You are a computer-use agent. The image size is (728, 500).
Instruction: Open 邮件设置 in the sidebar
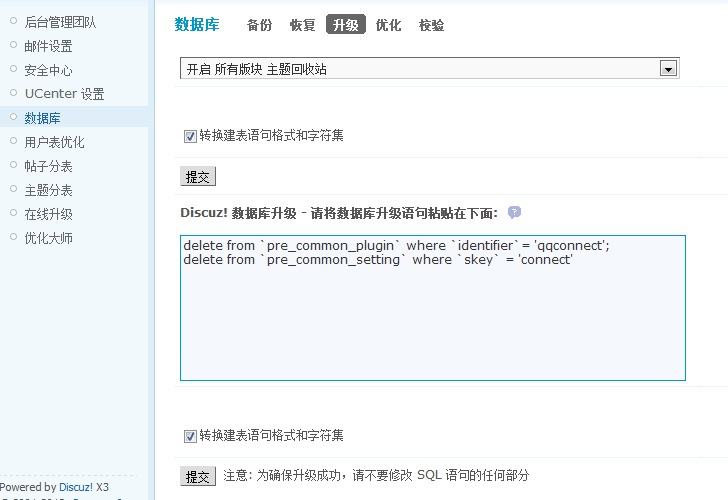point(48,46)
